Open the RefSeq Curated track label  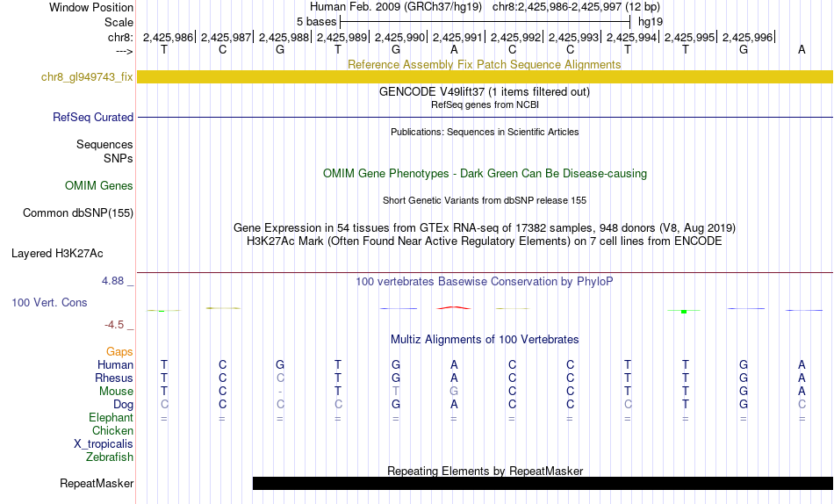click(93, 117)
